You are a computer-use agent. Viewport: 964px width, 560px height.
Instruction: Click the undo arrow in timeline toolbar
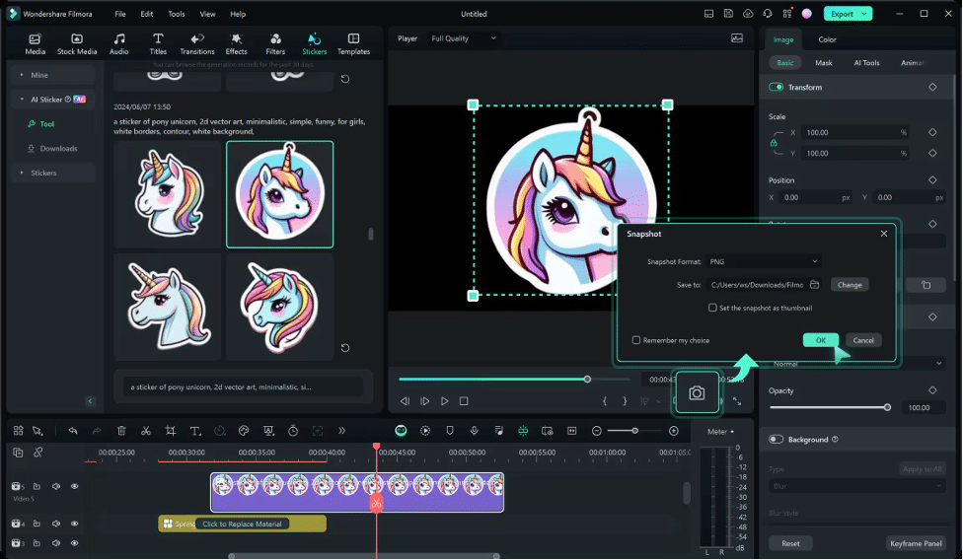(x=73, y=431)
